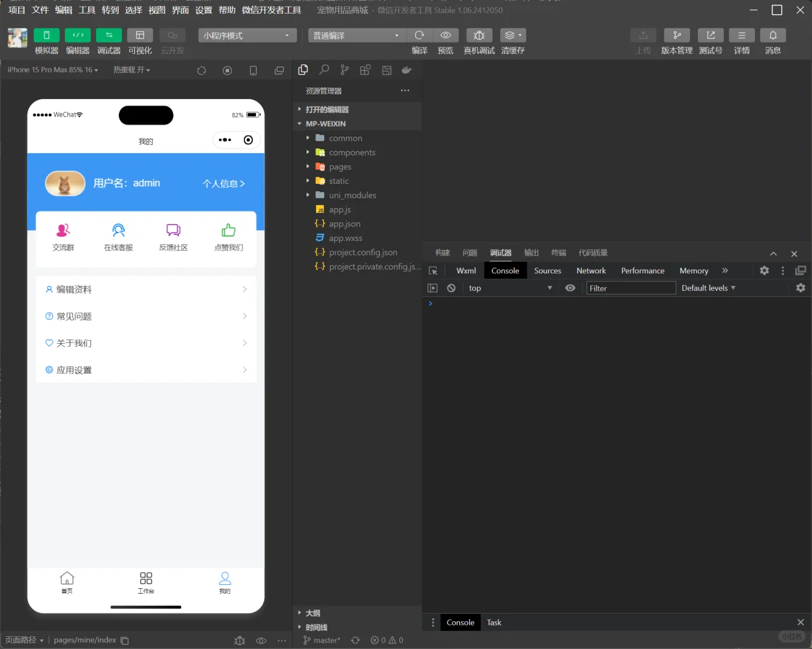Open the 小程序模式 mode dropdown

tap(247, 35)
